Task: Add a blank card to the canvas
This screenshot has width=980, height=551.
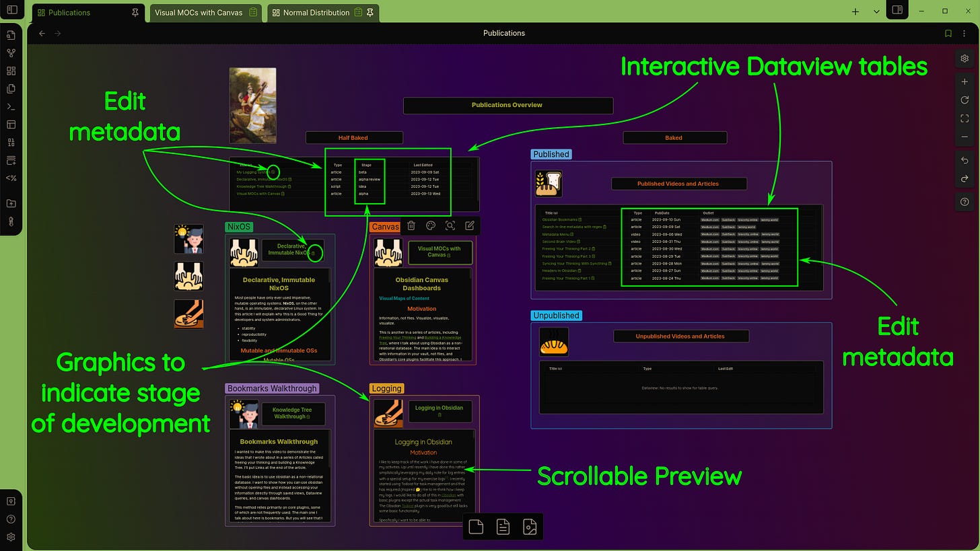Action: point(476,527)
